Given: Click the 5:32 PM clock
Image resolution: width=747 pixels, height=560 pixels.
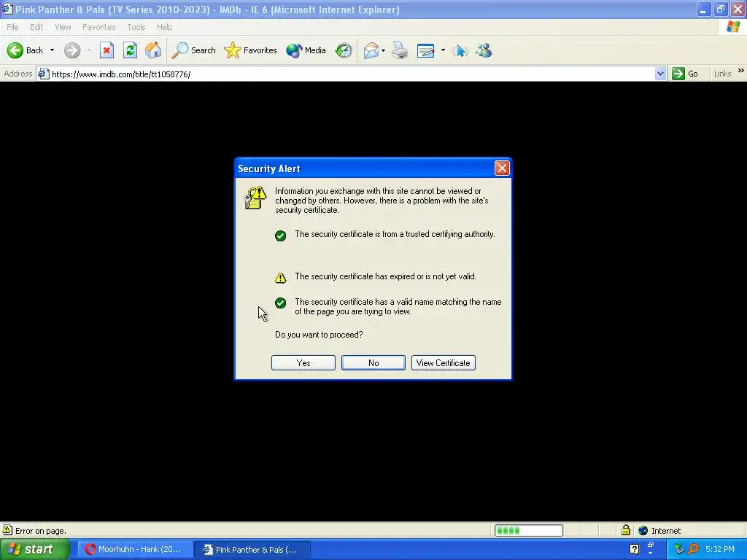Looking at the screenshot, I should 720,549.
